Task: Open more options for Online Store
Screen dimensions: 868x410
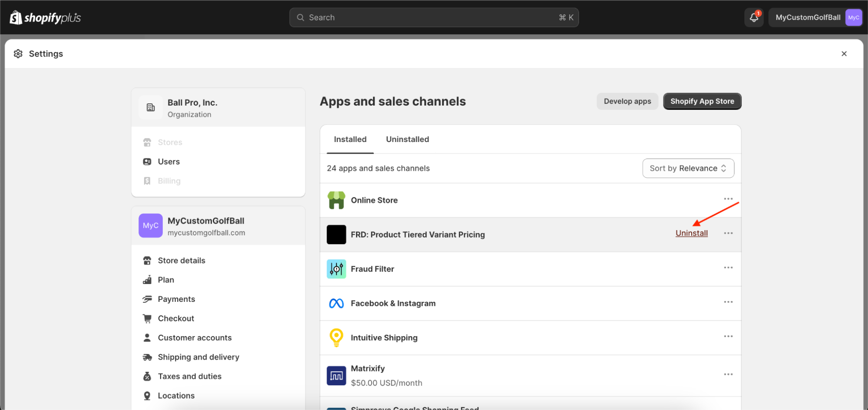Action: point(728,199)
